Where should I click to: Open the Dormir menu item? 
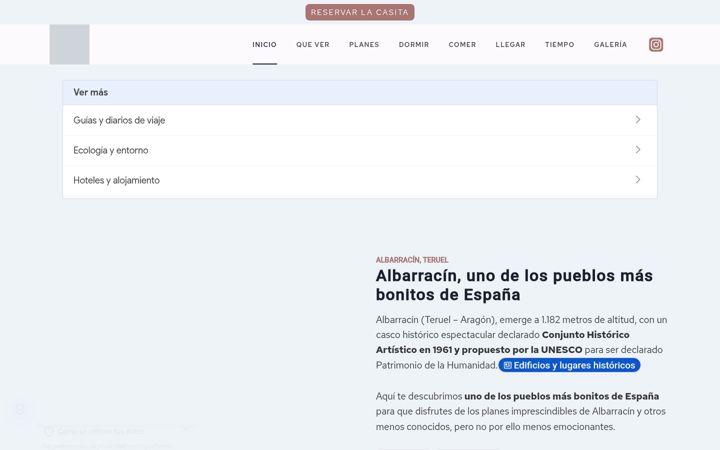tap(414, 45)
